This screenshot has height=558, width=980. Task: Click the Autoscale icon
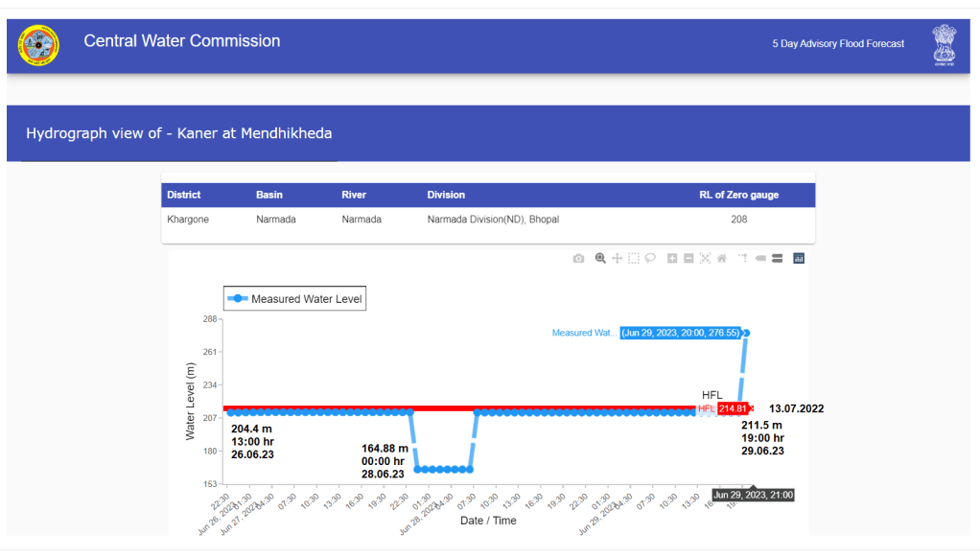705,258
